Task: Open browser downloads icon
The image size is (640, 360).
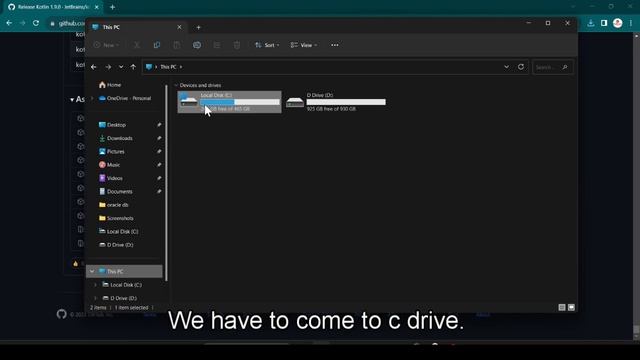Action: tap(591, 23)
